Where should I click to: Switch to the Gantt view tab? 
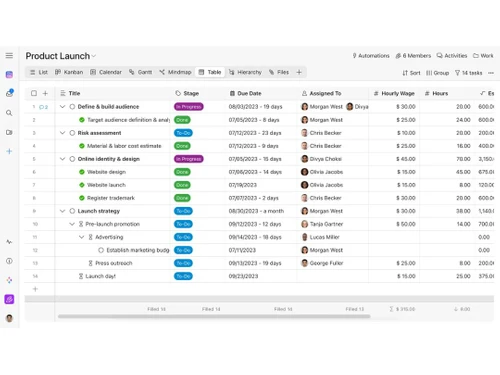click(141, 72)
